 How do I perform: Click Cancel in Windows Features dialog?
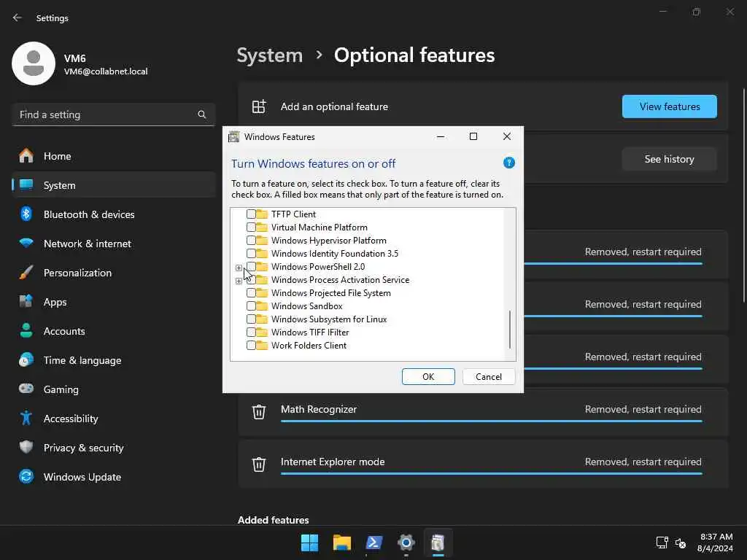pyautogui.click(x=489, y=377)
